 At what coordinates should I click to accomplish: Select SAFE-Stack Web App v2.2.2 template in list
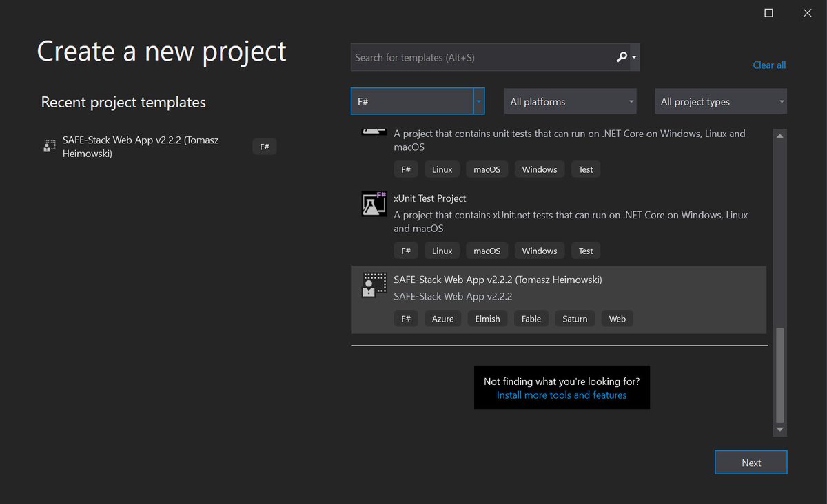pyautogui.click(x=559, y=300)
